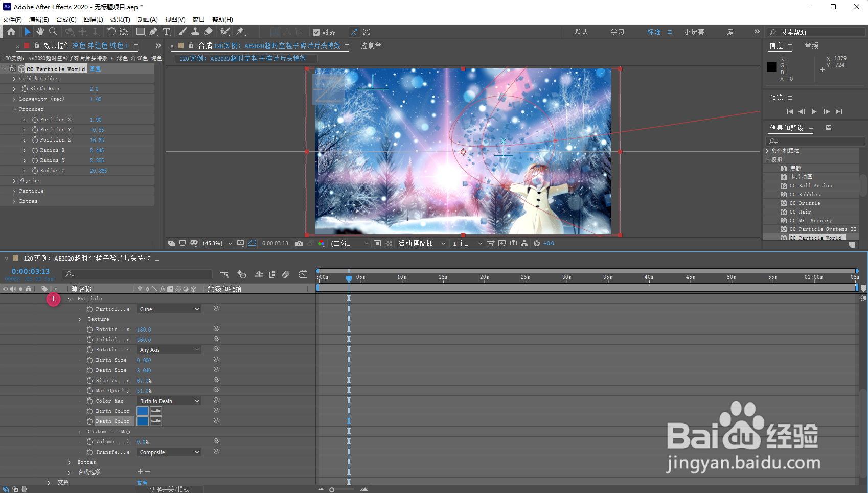Select the Eraser tool
The image size is (868, 493).
208,32
